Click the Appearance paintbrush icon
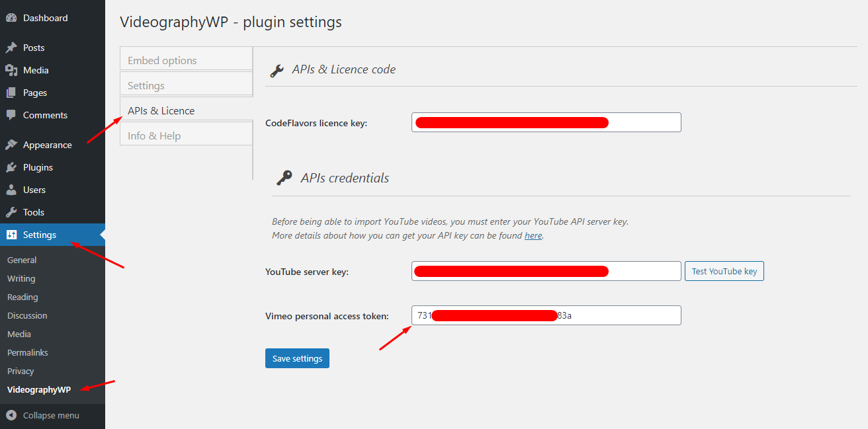 (x=11, y=145)
